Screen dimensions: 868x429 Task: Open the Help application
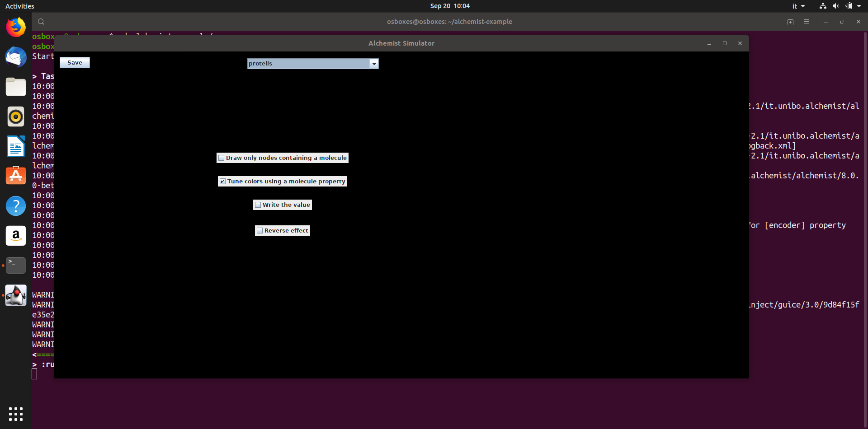click(16, 206)
